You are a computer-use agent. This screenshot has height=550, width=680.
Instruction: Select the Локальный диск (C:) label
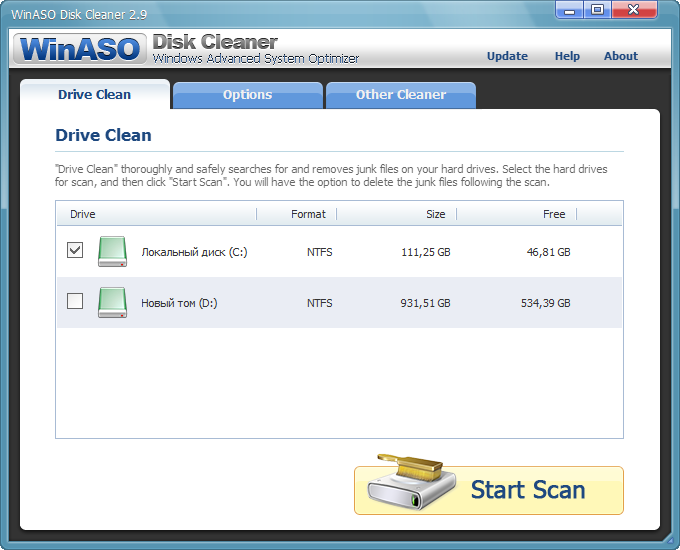point(194,252)
